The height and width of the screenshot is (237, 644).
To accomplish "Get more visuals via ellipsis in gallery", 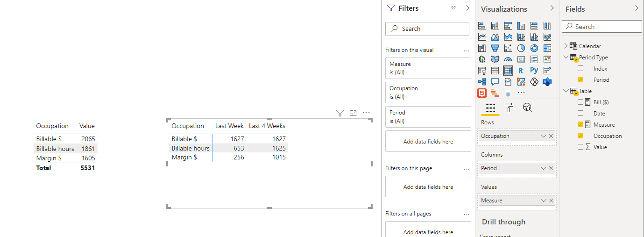I will 521,93.
